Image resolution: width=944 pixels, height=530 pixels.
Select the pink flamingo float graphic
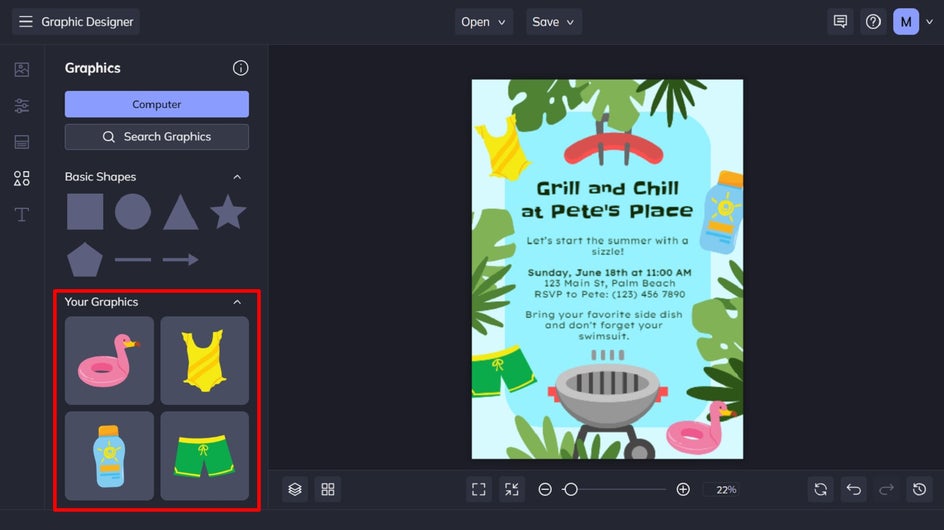pyautogui.click(x=110, y=361)
